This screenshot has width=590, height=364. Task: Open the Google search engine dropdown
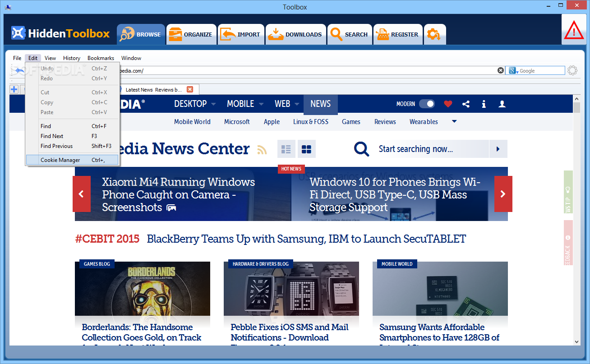click(513, 71)
